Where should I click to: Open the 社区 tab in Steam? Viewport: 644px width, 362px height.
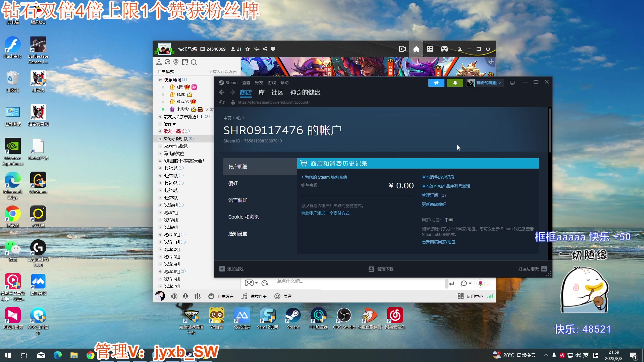(277, 93)
